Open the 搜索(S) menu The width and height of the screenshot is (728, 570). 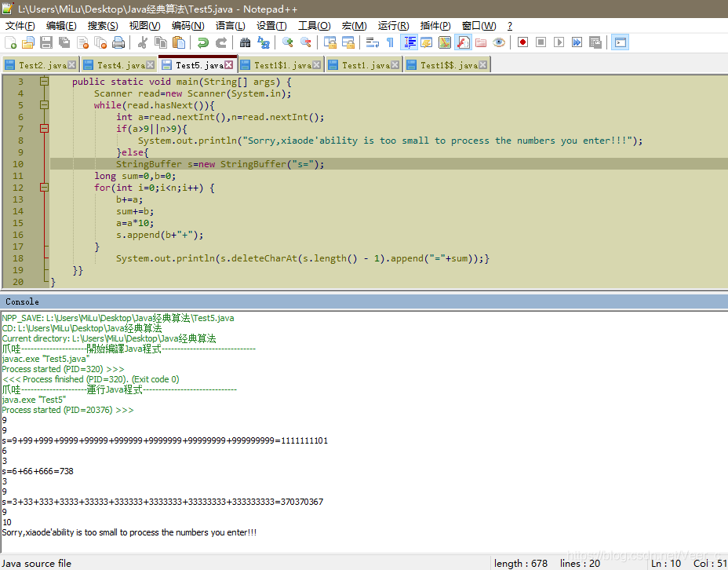103,26
